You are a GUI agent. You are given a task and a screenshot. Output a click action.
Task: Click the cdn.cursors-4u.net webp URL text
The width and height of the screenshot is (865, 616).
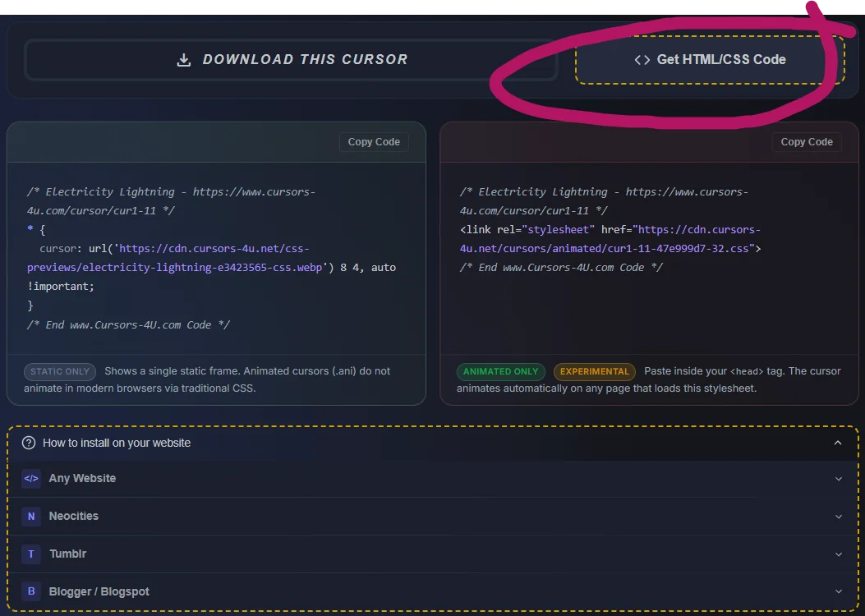pos(174,258)
